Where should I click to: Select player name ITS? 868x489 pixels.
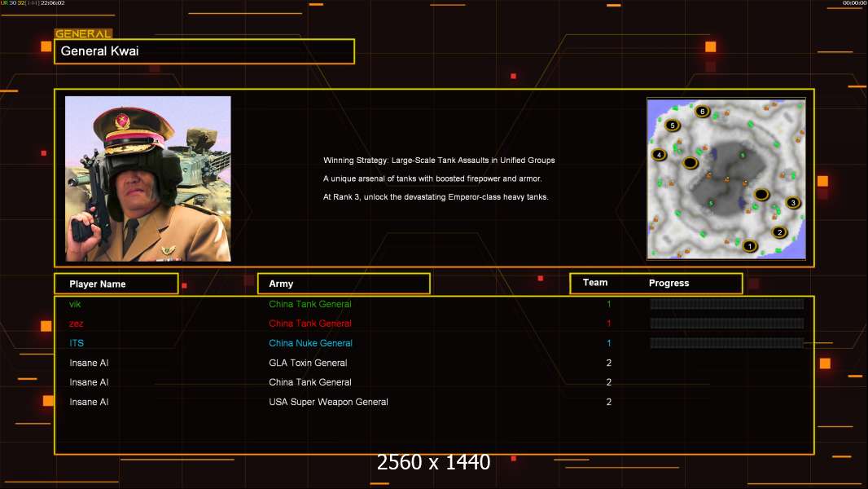pyautogui.click(x=77, y=343)
